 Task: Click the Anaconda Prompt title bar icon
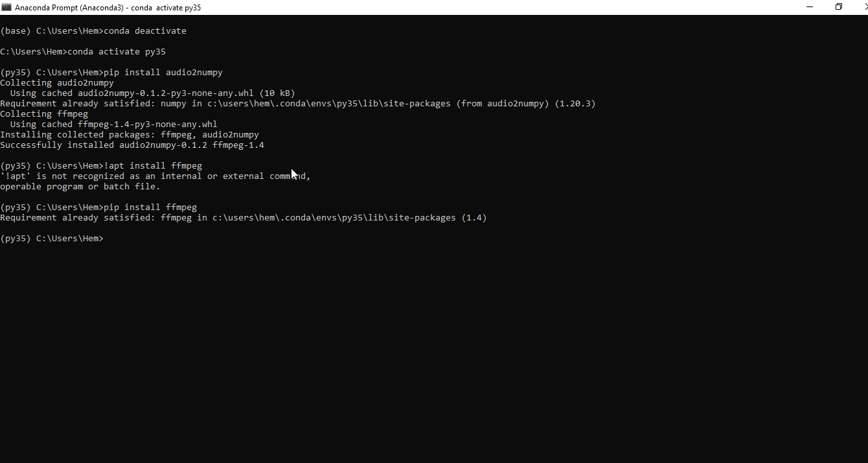6,6
